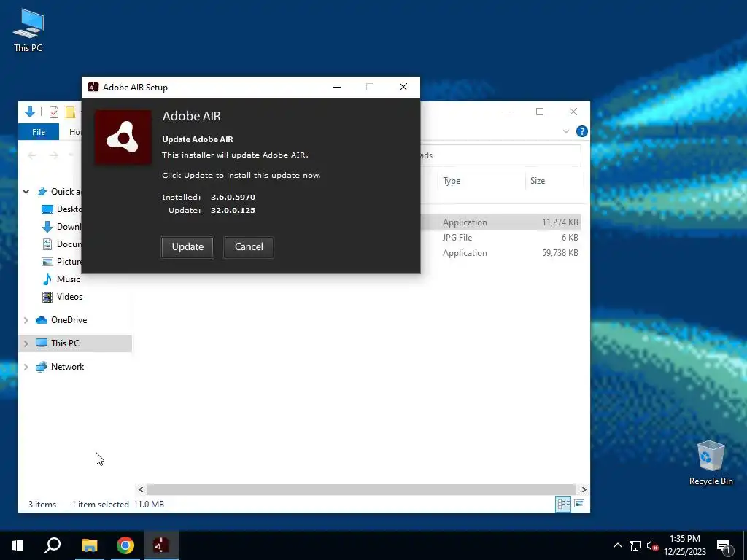The width and height of the screenshot is (747, 560).
Task: Click the New folder icon in Explorer's title bar
Action: tap(70, 112)
